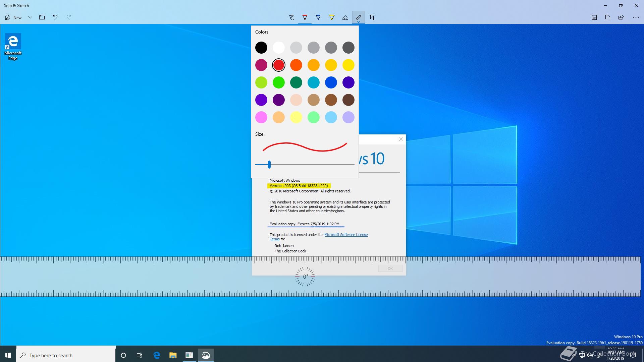Image resolution: width=644 pixels, height=362 pixels.
Task: Pick the orange-red color swatch
Action: (x=296, y=65)
